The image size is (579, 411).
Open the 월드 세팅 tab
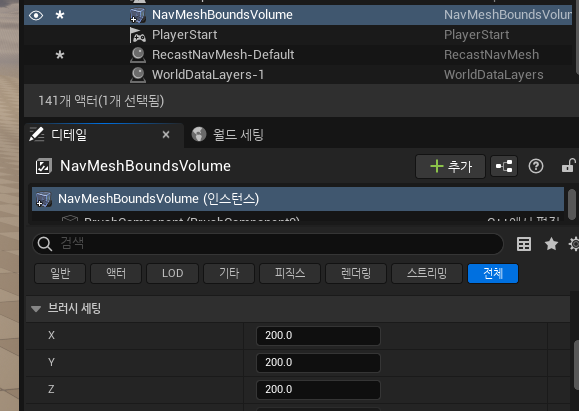(x=238, y=135)
